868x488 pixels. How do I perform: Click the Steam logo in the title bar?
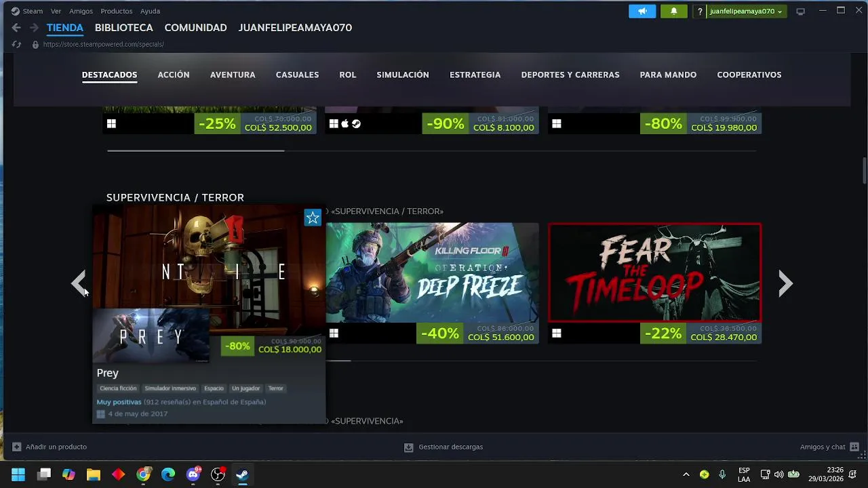pyautogui.click(x=16, y=11)
